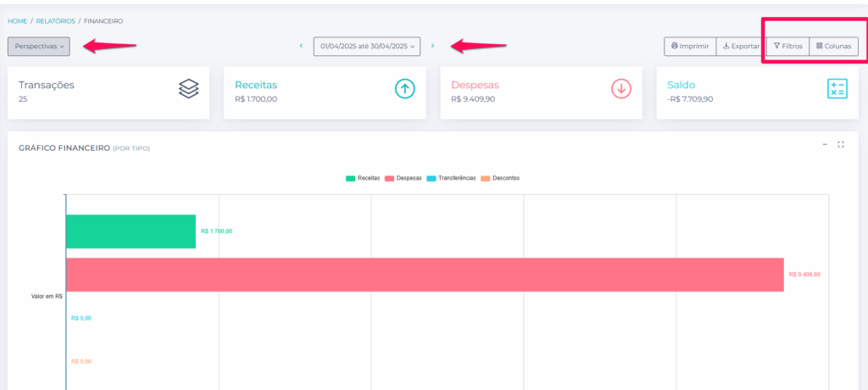The image size is (868, 390).
Task: Open the Filtros panel
Action: pyautogui.click(x=787, y=47)
